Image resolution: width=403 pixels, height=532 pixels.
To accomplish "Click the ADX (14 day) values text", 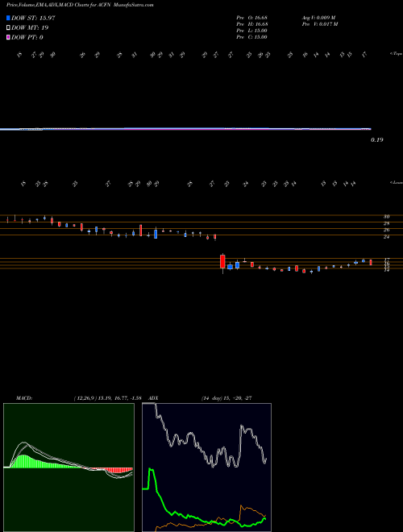I will pos(226,398).
